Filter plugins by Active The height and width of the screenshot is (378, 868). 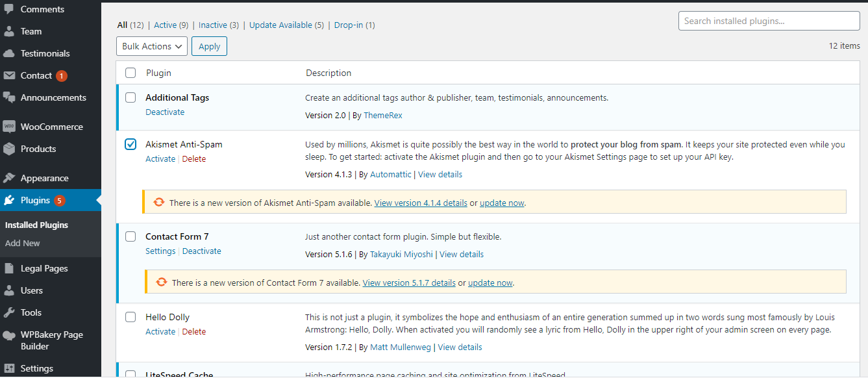165,25
